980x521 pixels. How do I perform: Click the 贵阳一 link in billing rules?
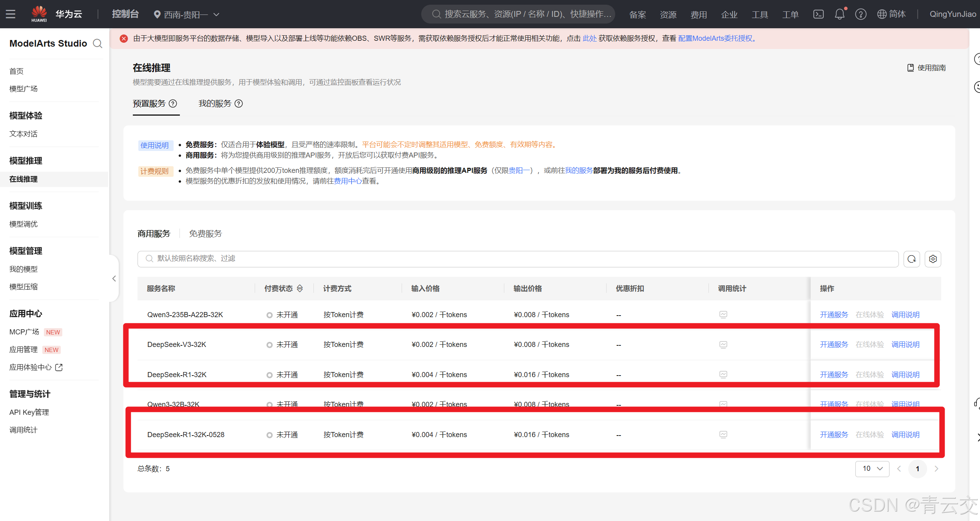519,171
